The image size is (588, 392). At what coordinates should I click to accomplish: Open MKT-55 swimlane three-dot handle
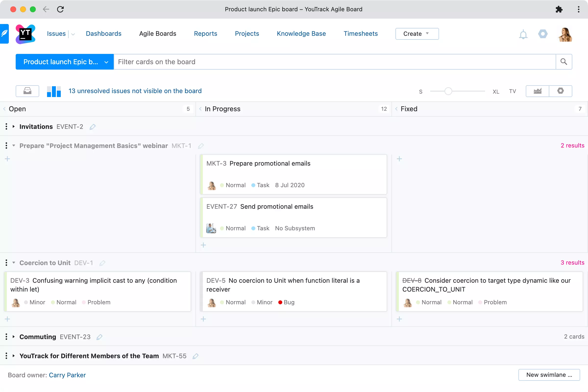pyautogui.click(x=6, y=355)
